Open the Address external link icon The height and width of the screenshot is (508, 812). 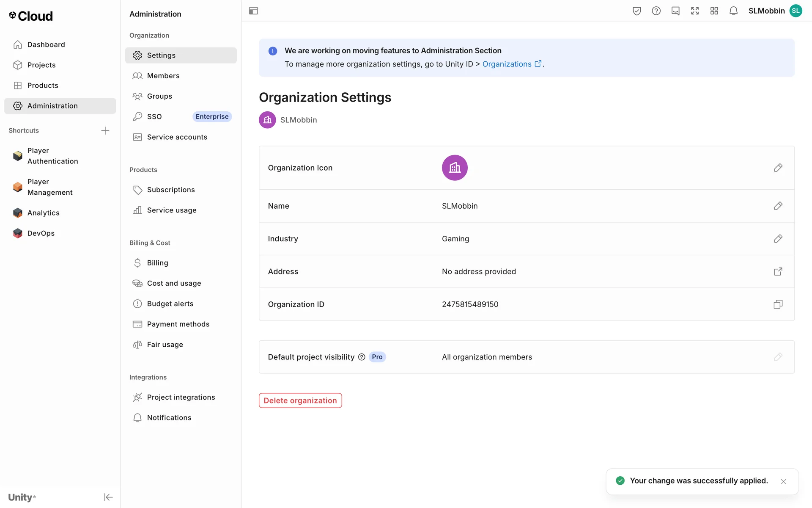pos(778,271)
